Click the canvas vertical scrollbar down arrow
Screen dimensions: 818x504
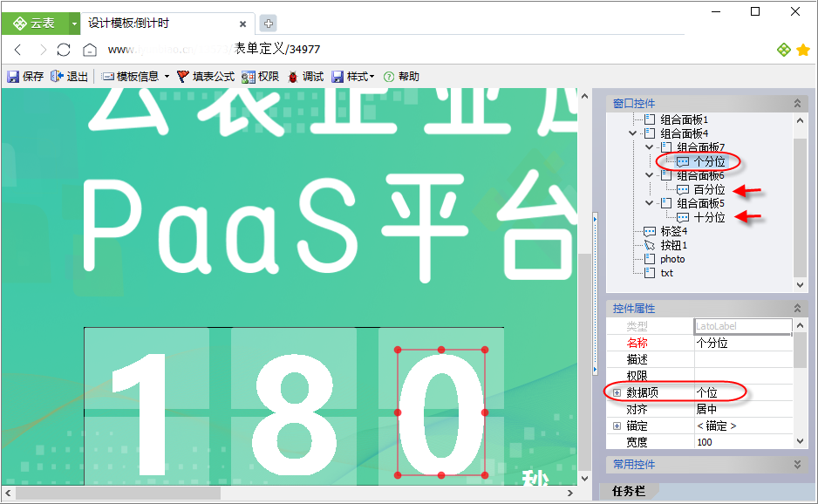point(584,478)
